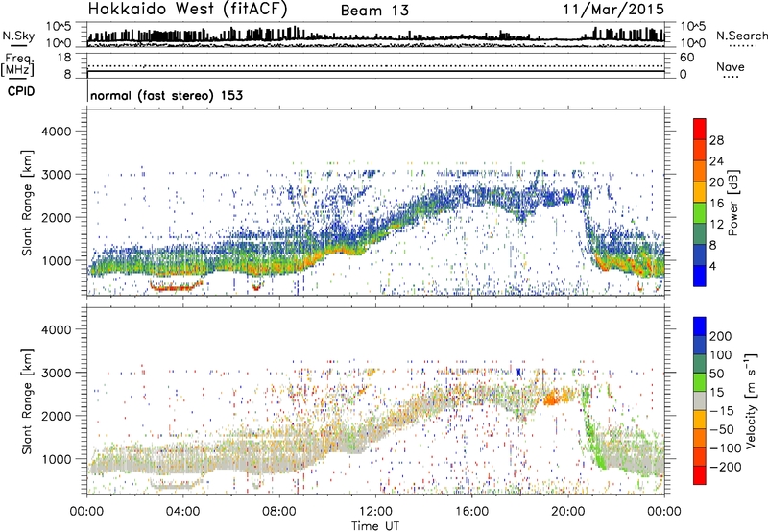Click the '12' power colorbar label
This screenshot has height=532, width=768.
tap(716, 225)
